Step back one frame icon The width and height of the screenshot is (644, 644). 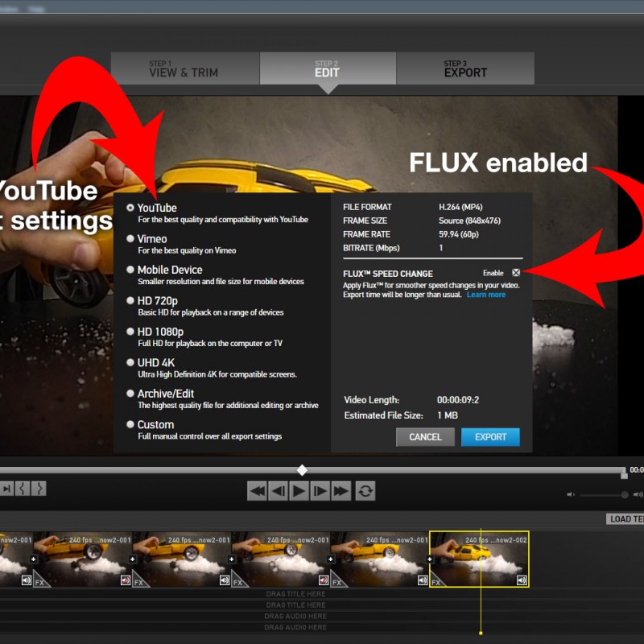point(278,490)
